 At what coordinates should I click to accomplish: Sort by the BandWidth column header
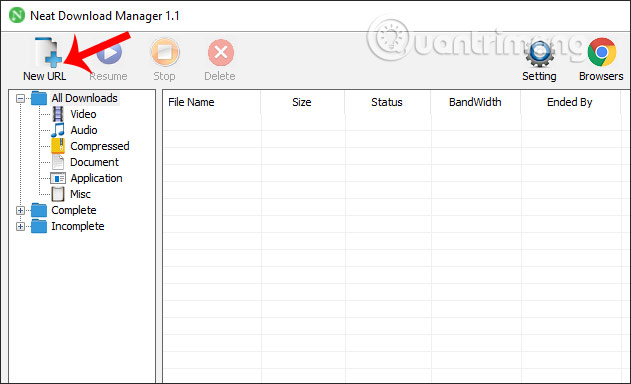click(475, 102)
